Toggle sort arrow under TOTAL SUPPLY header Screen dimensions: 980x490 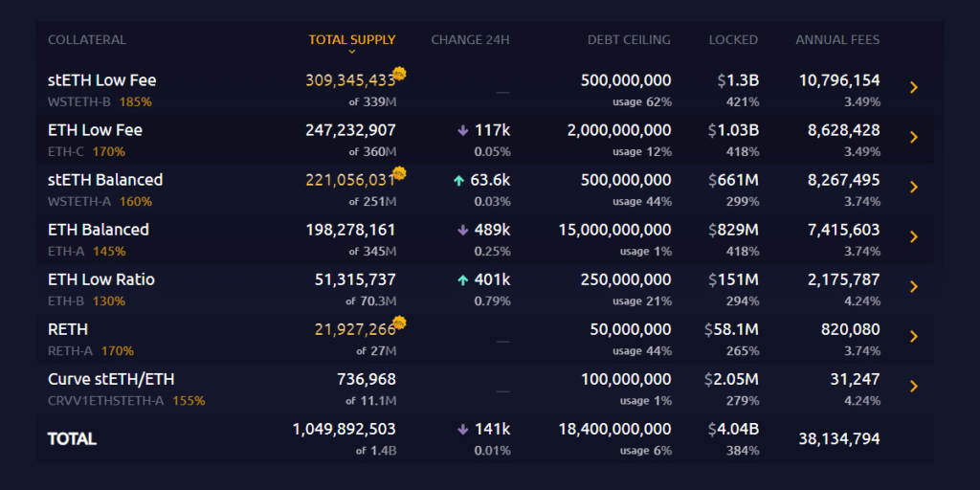pyautogui.click(x=351, y=52)
